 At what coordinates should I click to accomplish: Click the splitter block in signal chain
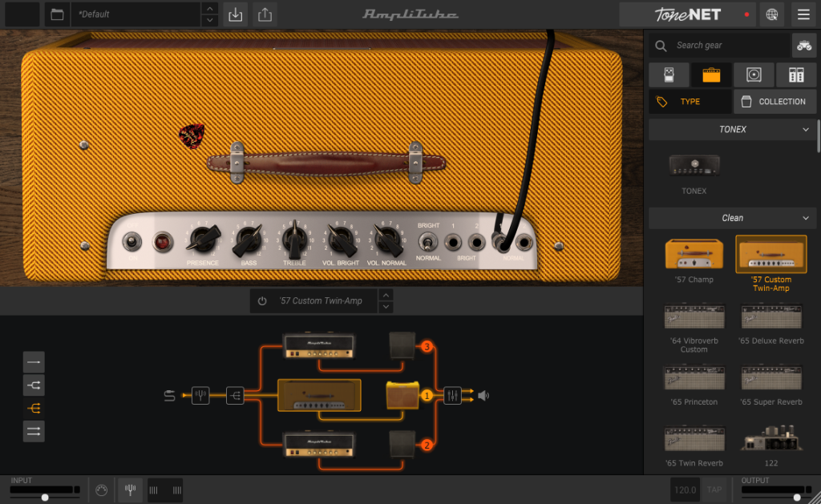[235, 396]
